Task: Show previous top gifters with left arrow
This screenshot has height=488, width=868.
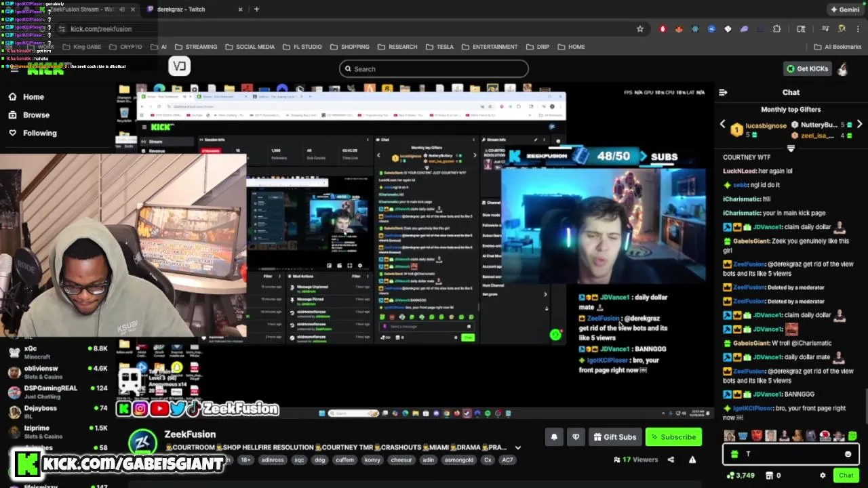Action: [722, 125]
